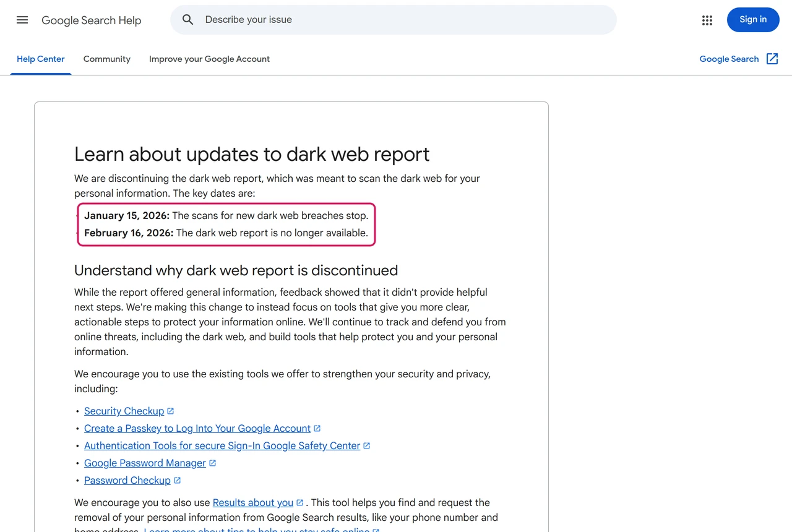This screenshot has height=532, width=792.
Task: Click external-link icon beside Security Checkup
Action: coord(171,411)
